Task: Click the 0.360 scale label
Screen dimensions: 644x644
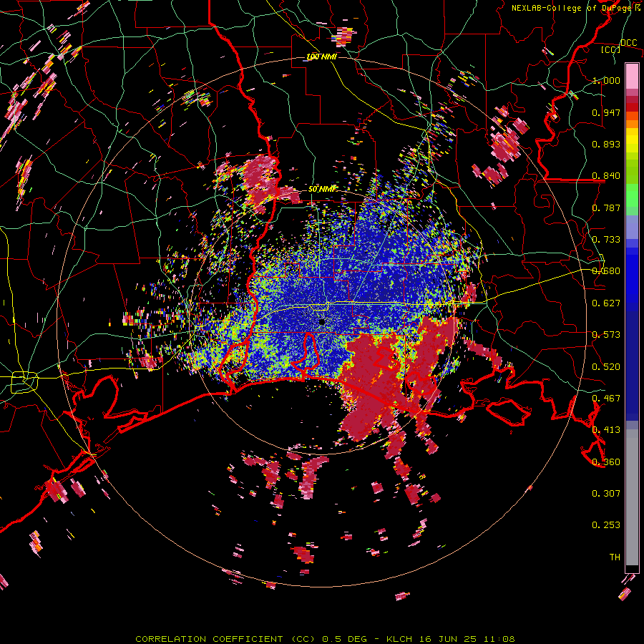Action: pyautogui.click(x=606, y=462)
